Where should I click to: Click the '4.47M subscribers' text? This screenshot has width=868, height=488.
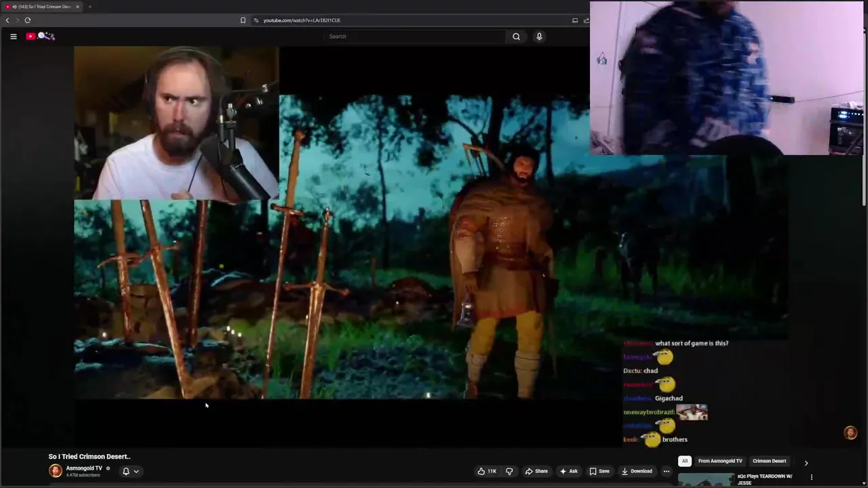click(83, 475)
